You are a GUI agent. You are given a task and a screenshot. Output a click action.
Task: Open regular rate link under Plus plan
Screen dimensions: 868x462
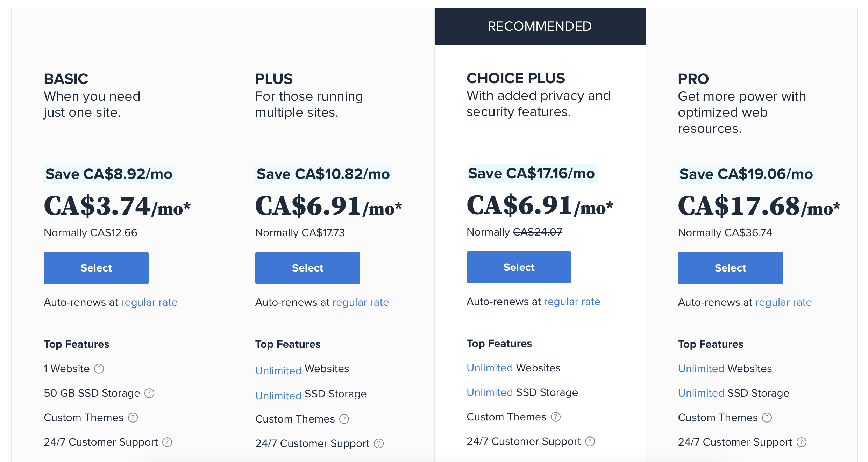(361, 302)
